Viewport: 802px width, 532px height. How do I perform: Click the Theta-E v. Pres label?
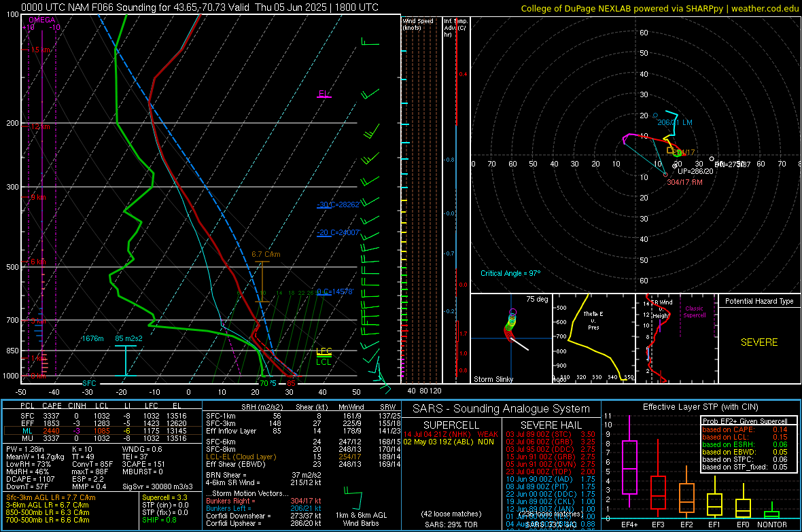[593, 320]
